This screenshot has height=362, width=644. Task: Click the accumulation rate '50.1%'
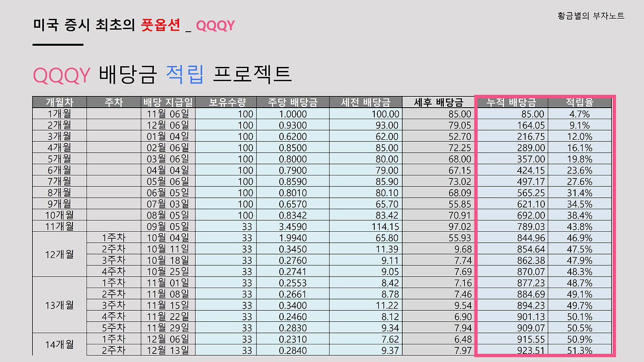[580, 317]
